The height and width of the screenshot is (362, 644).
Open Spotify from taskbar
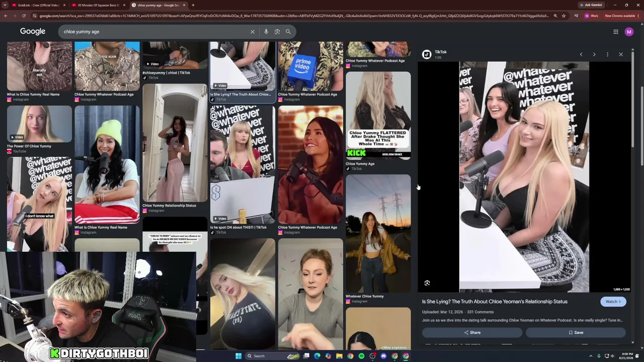tap(361, 356)
